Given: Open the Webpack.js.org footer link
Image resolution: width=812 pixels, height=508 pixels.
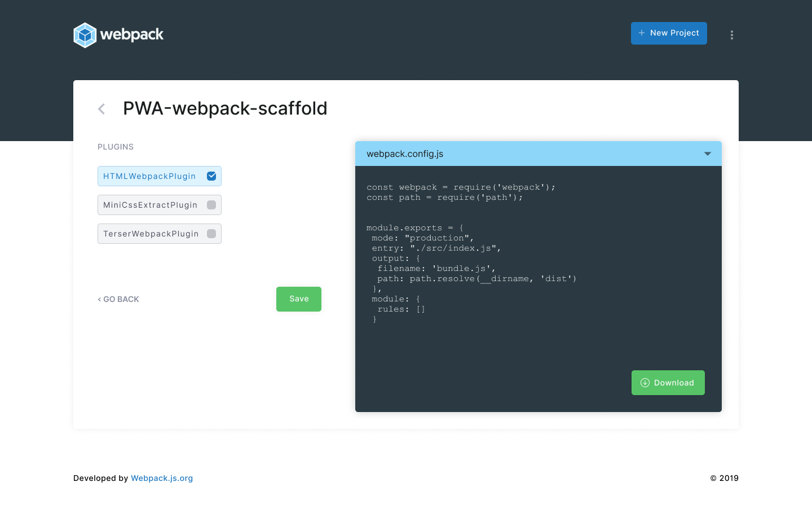Looking at the screenshot, I should (x=162, y=478).
